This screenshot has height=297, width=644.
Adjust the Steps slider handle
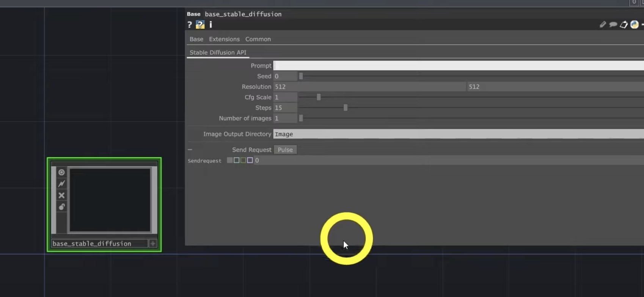[x=346, y=108]
